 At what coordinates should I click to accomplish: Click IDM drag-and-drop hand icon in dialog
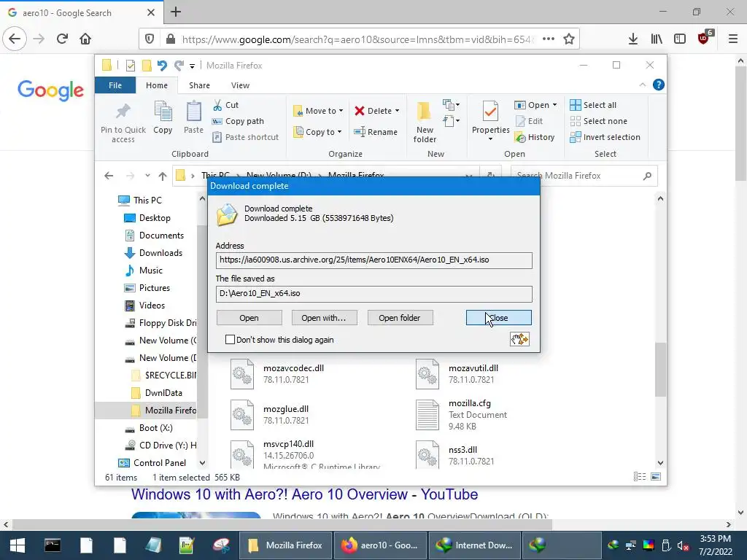click(519, 339)
